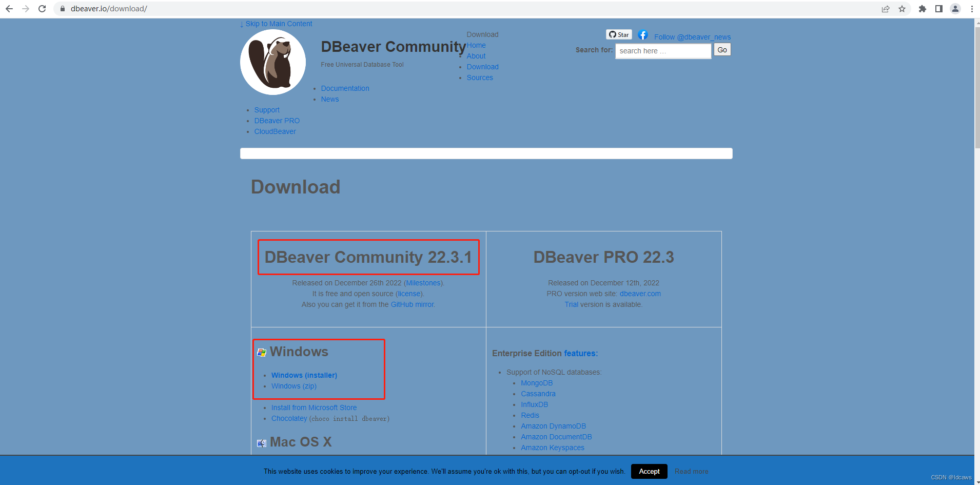
Task: Click the Go search button
Action: [x=722, y=50]
